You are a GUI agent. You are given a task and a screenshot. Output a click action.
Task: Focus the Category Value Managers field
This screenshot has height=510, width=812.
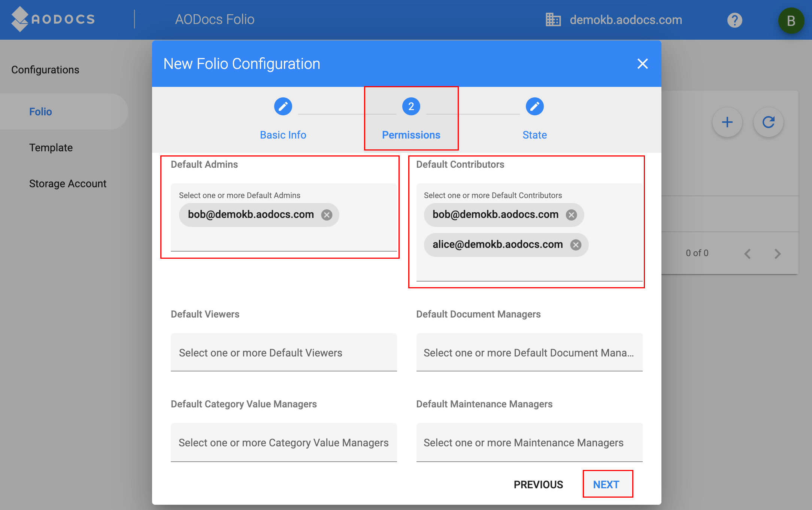tap(284, 442)
